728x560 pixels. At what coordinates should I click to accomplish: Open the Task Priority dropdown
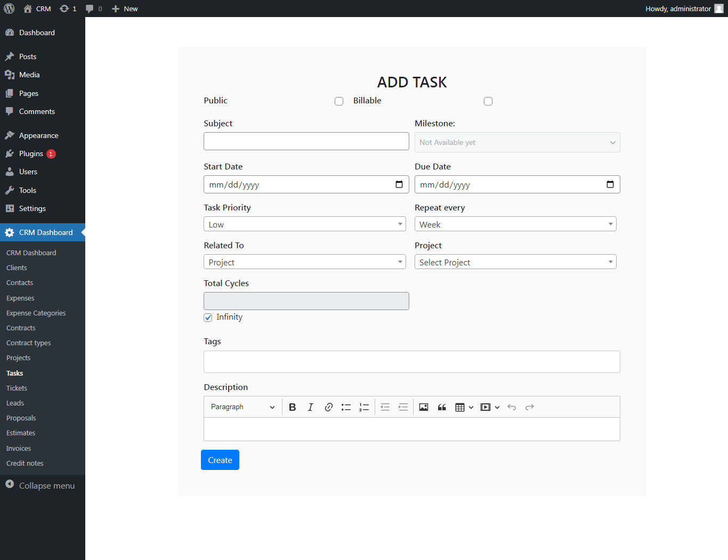[304, 224]
